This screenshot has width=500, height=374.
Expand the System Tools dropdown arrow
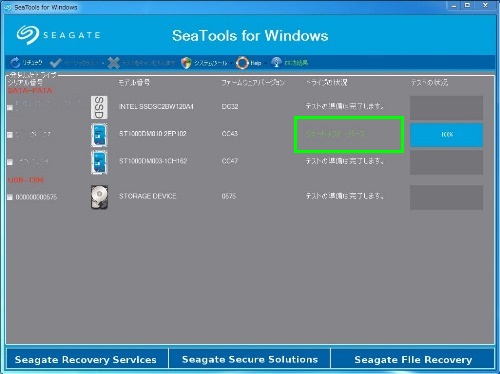(231, 63)
